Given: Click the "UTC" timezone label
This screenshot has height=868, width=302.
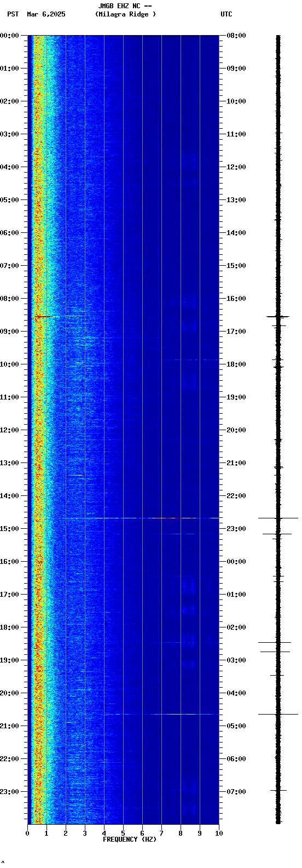Looking at the screenshot, I should pyautogui.click(x=226, y=14).
